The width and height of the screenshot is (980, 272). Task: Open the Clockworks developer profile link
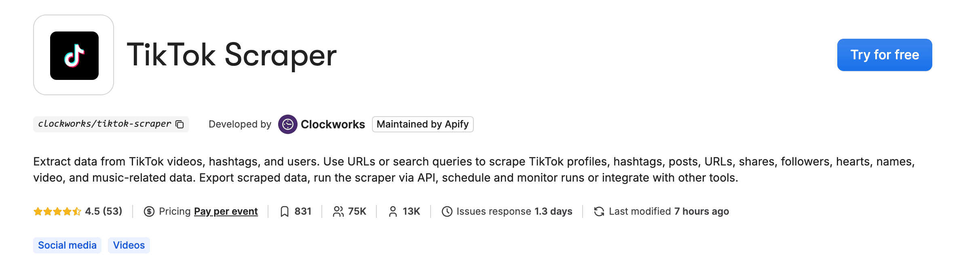(x=332, y=124)
